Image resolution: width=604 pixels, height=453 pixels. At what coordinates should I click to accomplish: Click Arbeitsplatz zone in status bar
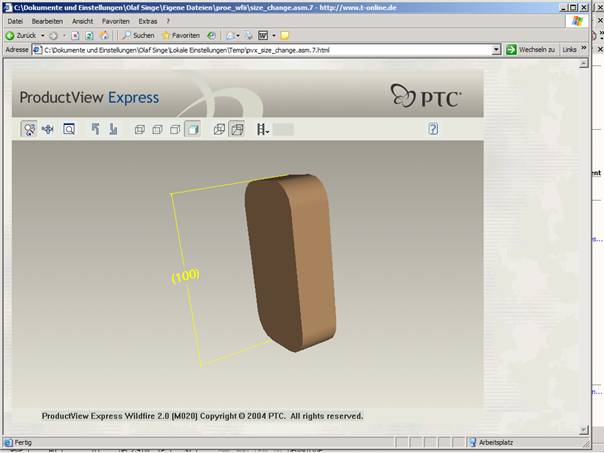(x=491, y=443)
